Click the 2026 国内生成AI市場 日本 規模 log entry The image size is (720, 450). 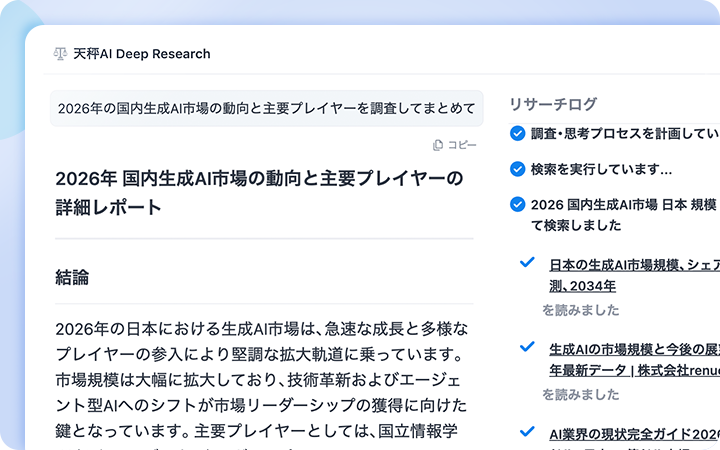pos(625,214)
